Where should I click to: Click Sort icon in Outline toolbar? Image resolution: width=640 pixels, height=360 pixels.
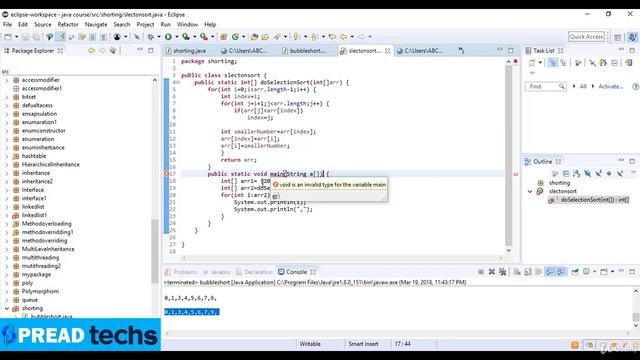576,174
